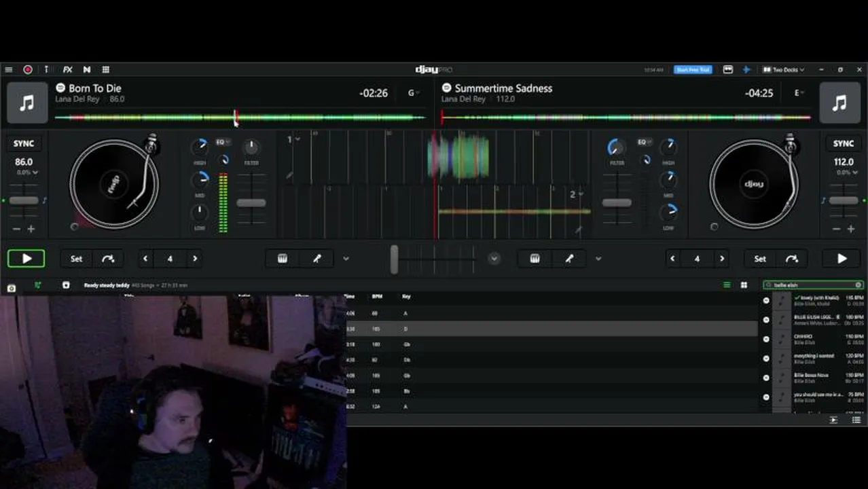Start recording with the red record icon

(28, 69)
